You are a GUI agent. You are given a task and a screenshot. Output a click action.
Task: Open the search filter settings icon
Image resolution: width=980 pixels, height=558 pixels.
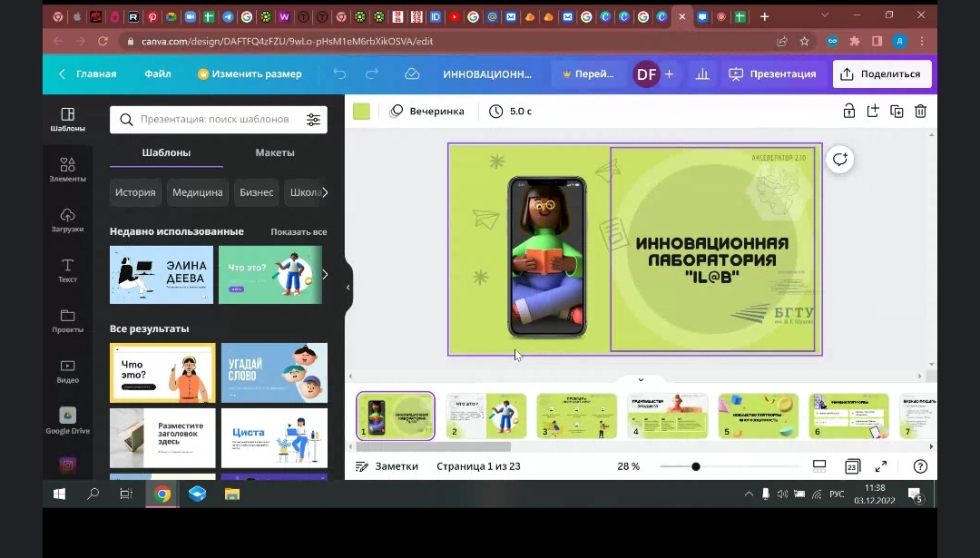(x=313, y=120)
